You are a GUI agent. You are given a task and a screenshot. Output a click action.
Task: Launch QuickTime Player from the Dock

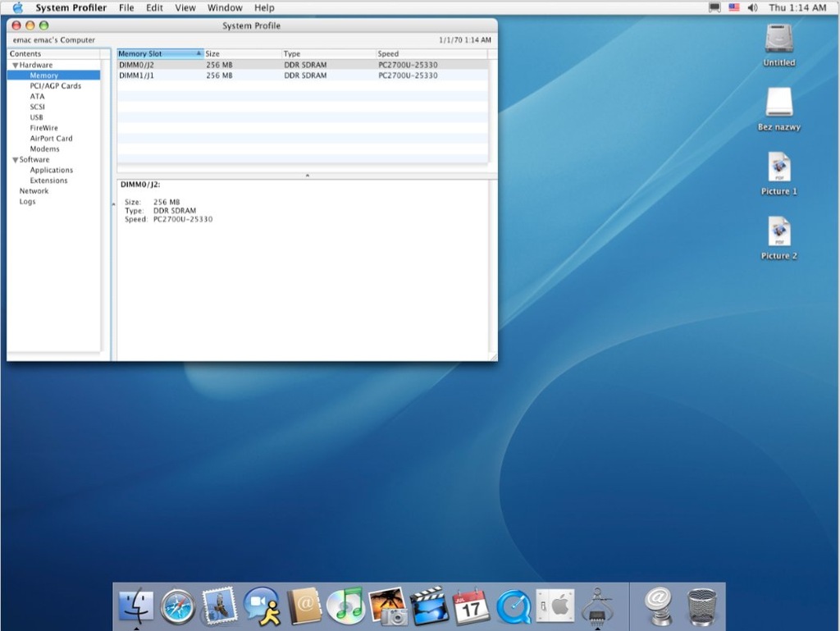[514, 607]
